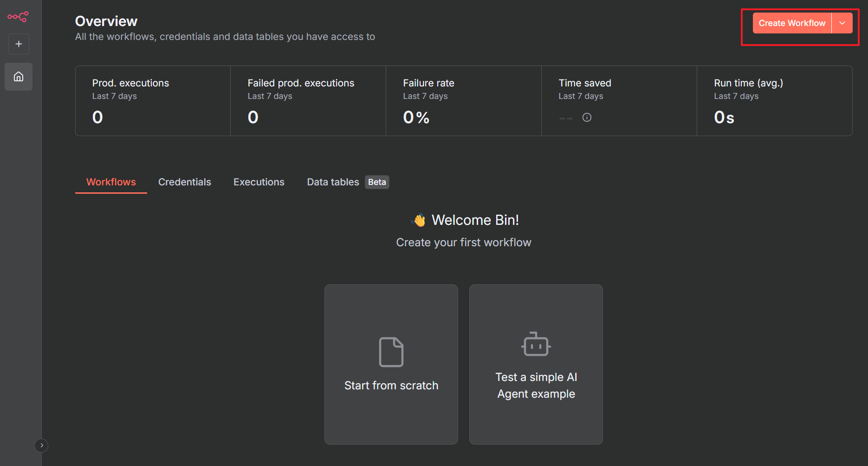This screenshot has width=868, height=466.
Task: Open the Failed prod. executions card
Action: point(308,101)
